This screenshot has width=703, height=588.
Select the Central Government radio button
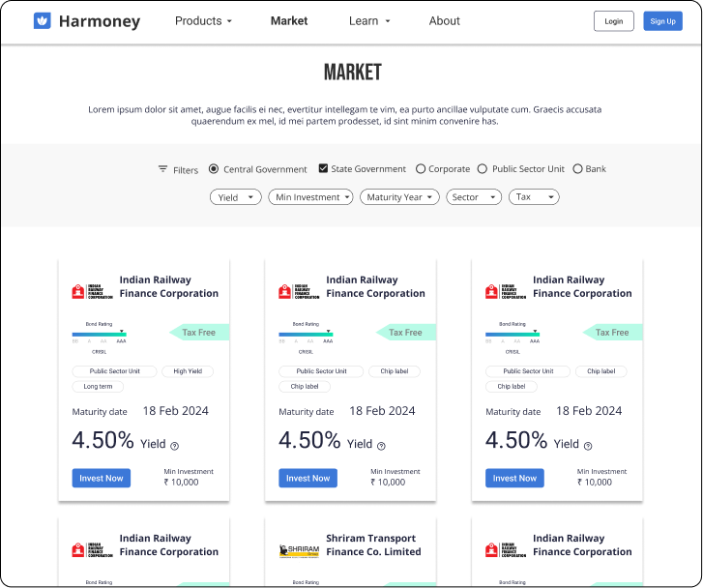coord(214,169)
